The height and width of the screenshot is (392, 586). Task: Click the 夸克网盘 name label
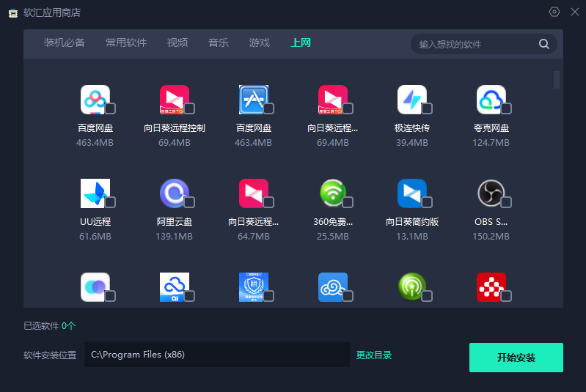pos(491,128)
